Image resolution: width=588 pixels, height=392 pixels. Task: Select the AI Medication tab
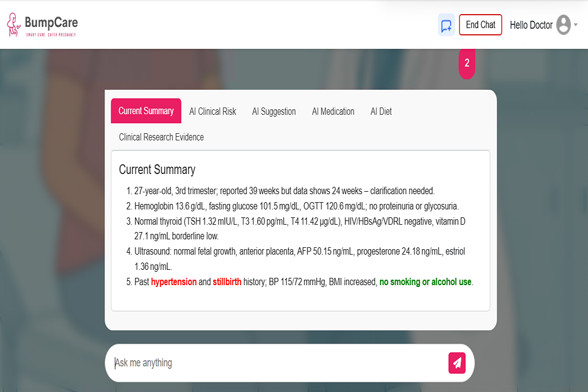click(x=333, y=111)
